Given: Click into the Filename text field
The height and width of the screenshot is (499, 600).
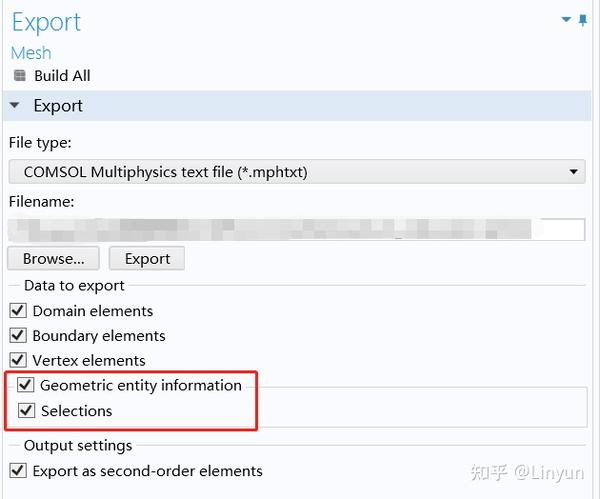Looking at the screenshot, I should (296, 229).
